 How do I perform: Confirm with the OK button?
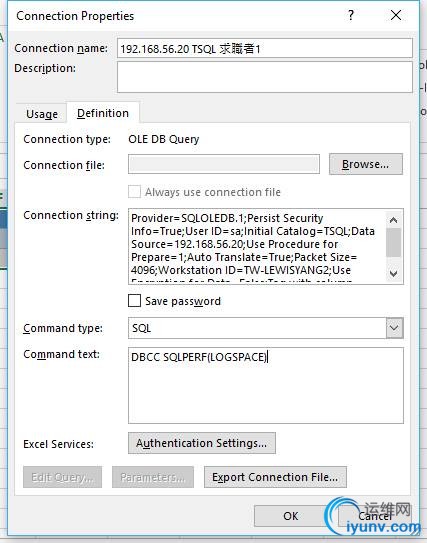[x=291, y=516]
